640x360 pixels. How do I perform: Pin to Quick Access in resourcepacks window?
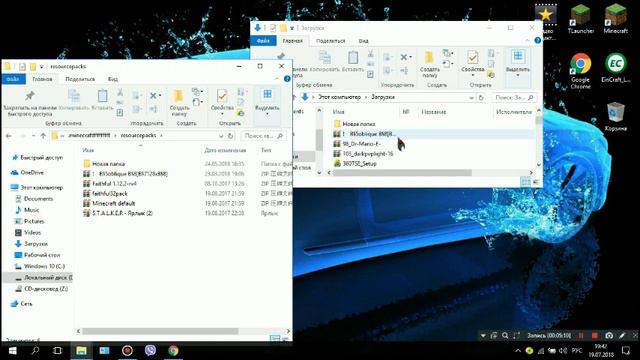click(x=29, y=103)
